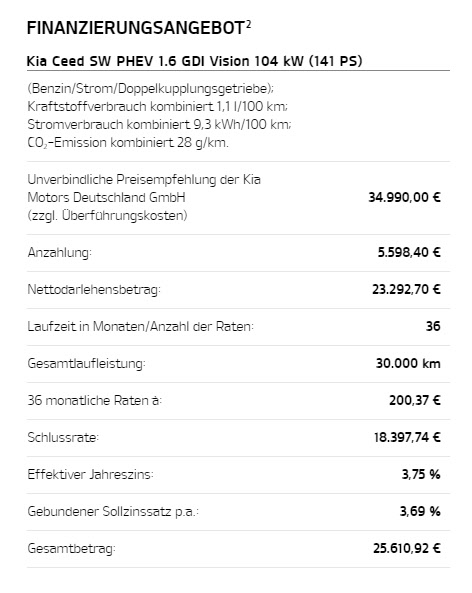472x593 pixels.
Task: Click the 36 months duration value
Action: (x=433, y=326)
